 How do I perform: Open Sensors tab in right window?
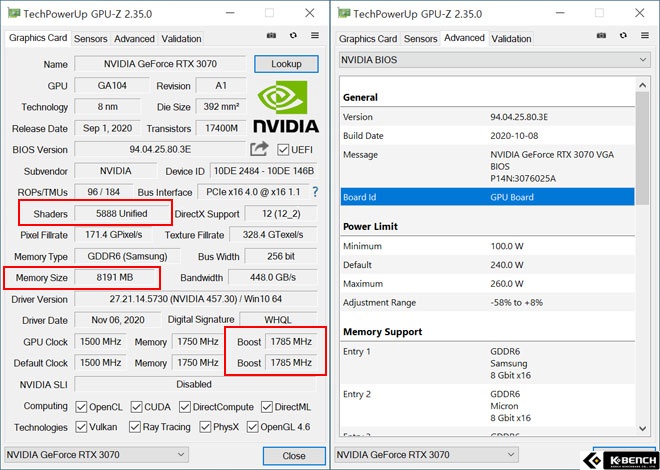point(420,39)
